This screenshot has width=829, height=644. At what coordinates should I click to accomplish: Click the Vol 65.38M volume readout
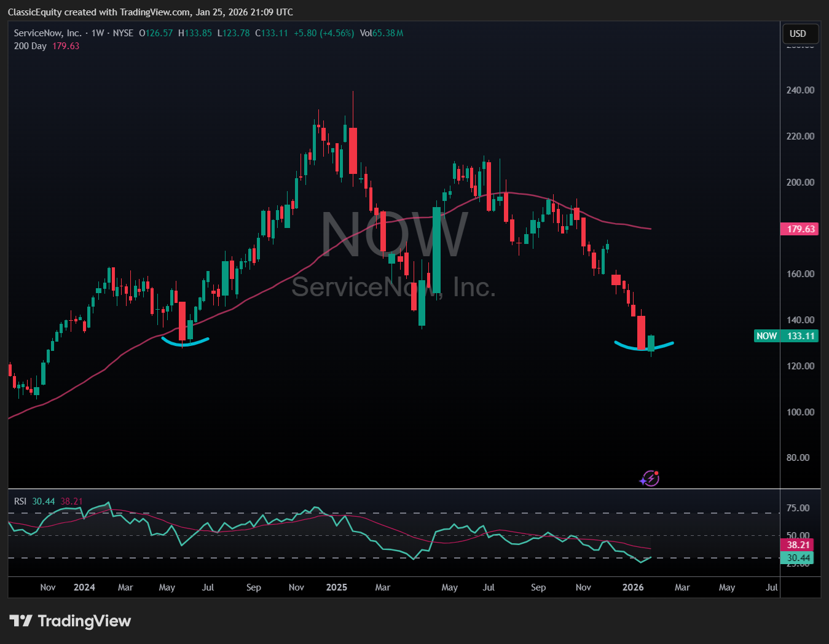pyautogui.click(x=382, y=33)
